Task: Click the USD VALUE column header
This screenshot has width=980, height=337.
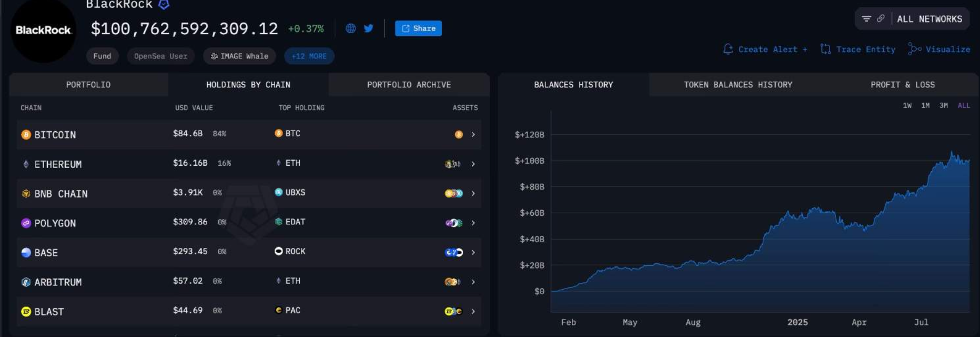Action: [194, 108]
